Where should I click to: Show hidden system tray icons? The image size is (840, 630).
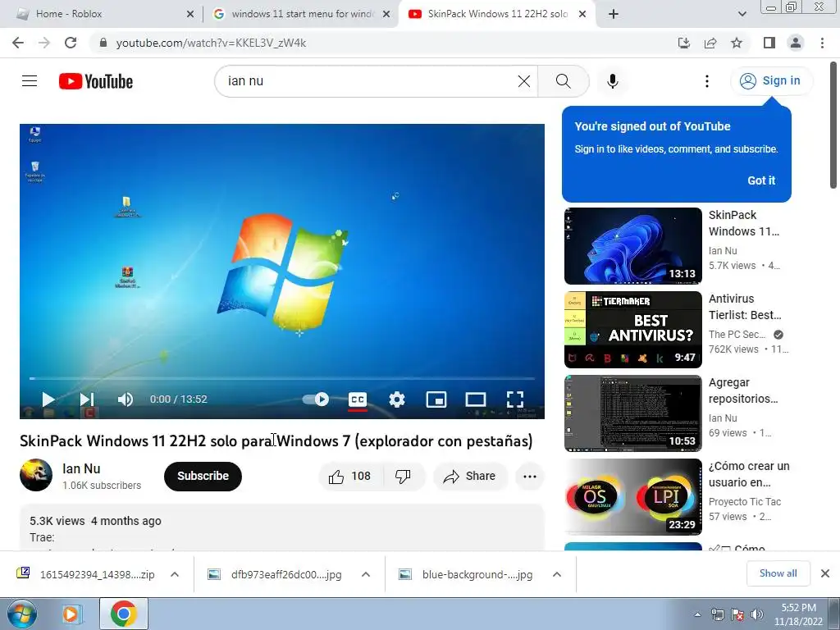tap(697, 614)
